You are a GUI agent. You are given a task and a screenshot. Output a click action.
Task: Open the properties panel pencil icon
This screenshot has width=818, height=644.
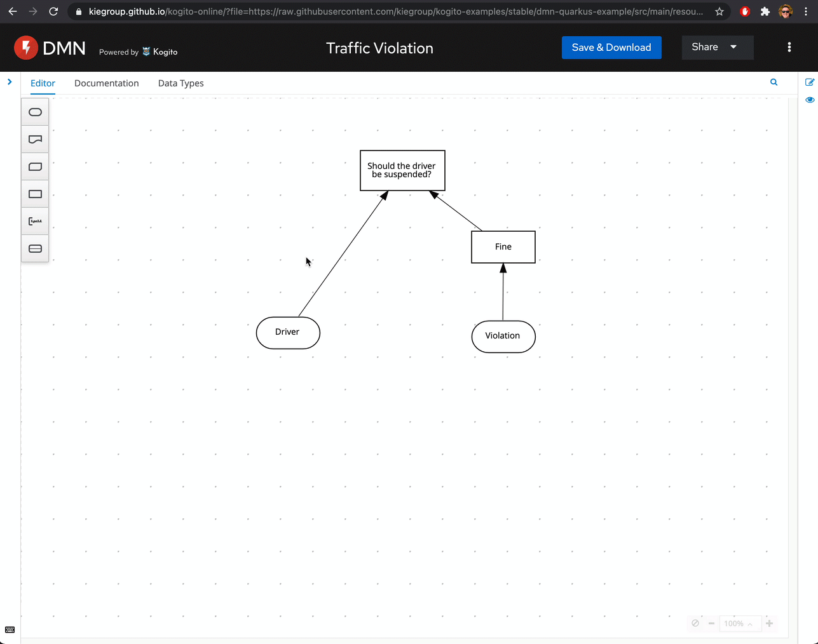coord(809,83)
